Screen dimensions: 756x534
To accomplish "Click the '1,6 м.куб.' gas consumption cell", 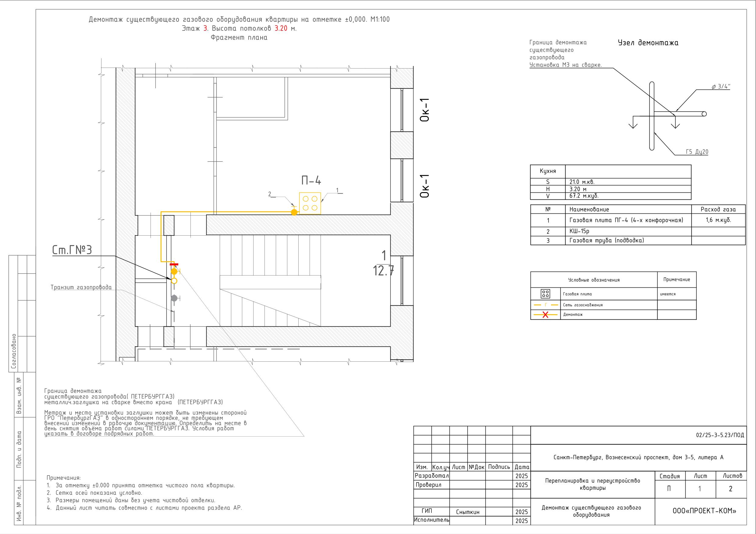I will (x=719, y=220).
